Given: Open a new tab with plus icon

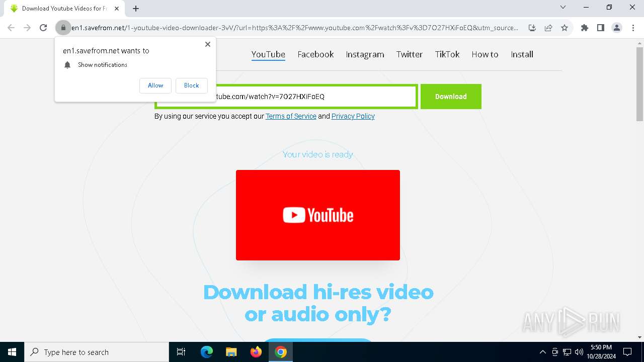Looking at the screenshot, I should 136,8.
